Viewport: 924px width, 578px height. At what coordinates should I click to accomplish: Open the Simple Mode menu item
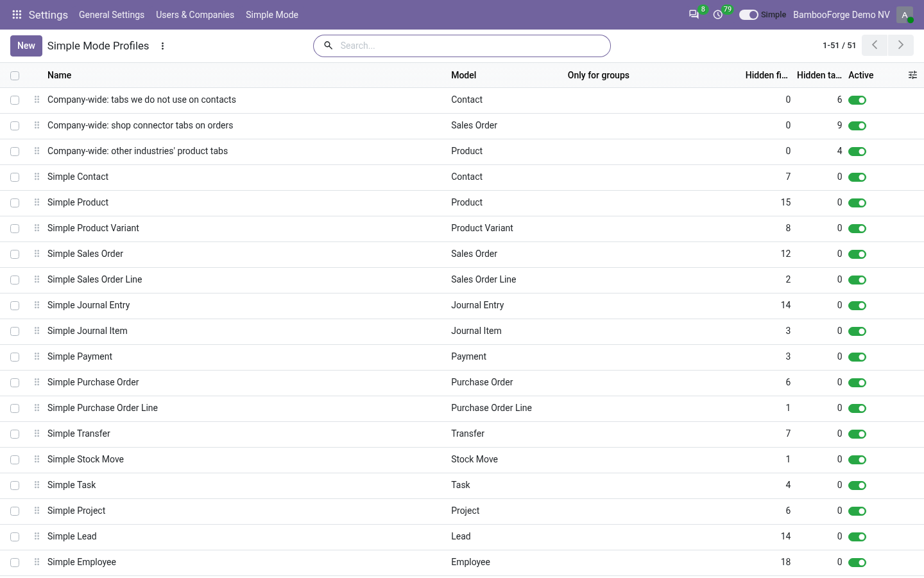point(272,15)
